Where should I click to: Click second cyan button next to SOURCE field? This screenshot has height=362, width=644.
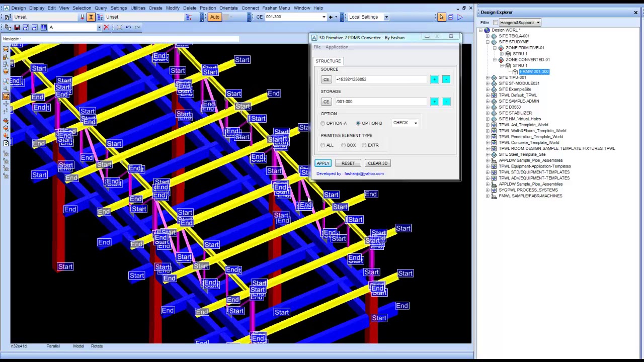(x=446, y=79)
